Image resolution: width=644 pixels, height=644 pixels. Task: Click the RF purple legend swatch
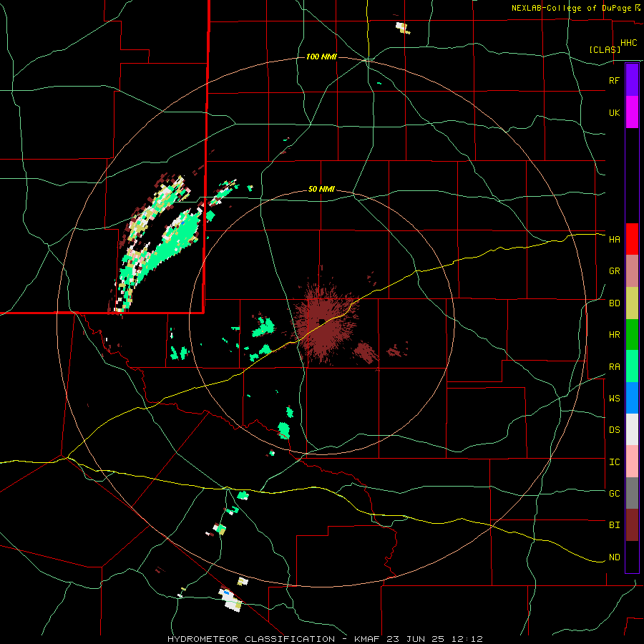[632, 80]
